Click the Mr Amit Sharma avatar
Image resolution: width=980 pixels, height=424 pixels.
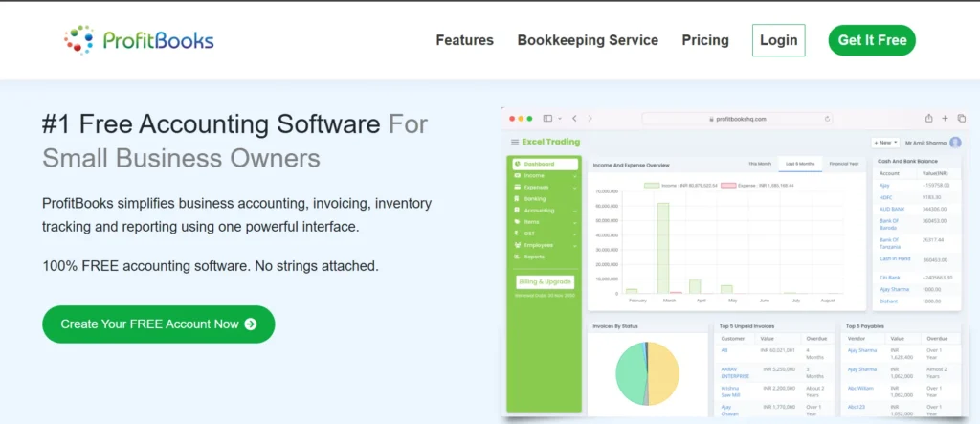tap(955, 143)
